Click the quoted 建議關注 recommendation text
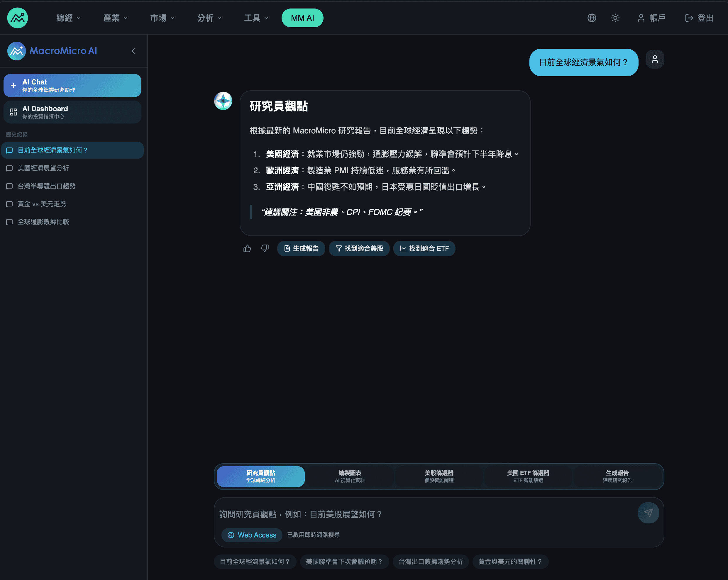Viewport: 728px width, 580px height. (x=342, y=212)
